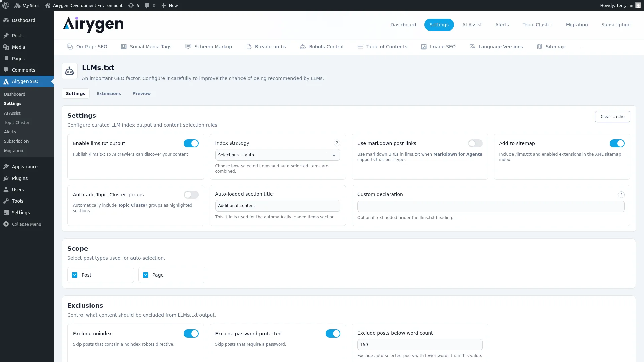Click the Media icon in sidebar

pyautogui.click(x=6, y=47)
